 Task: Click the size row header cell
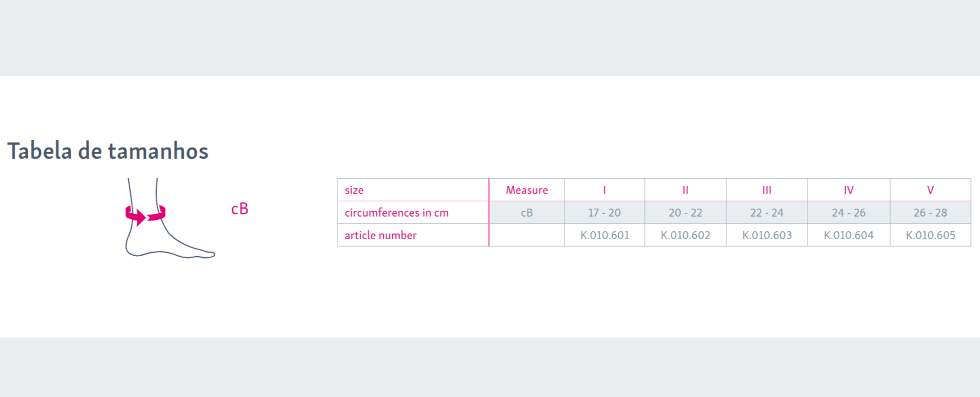(413, 190)
